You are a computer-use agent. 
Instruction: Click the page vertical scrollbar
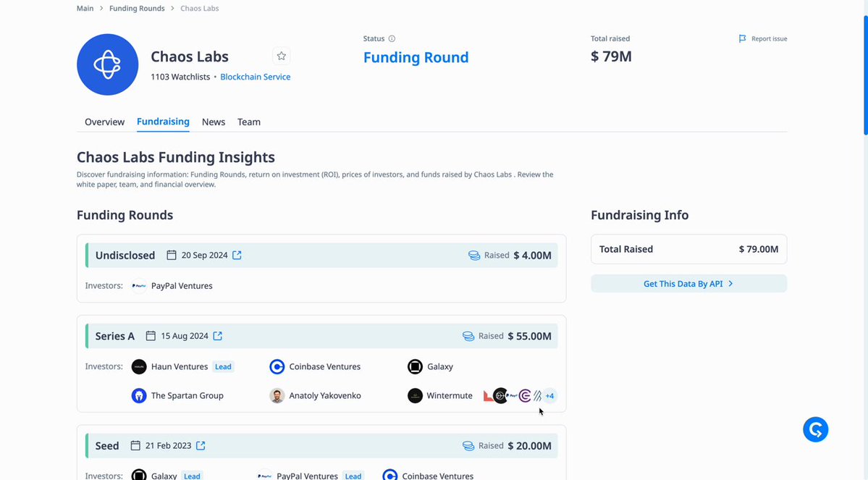[866, 75]
